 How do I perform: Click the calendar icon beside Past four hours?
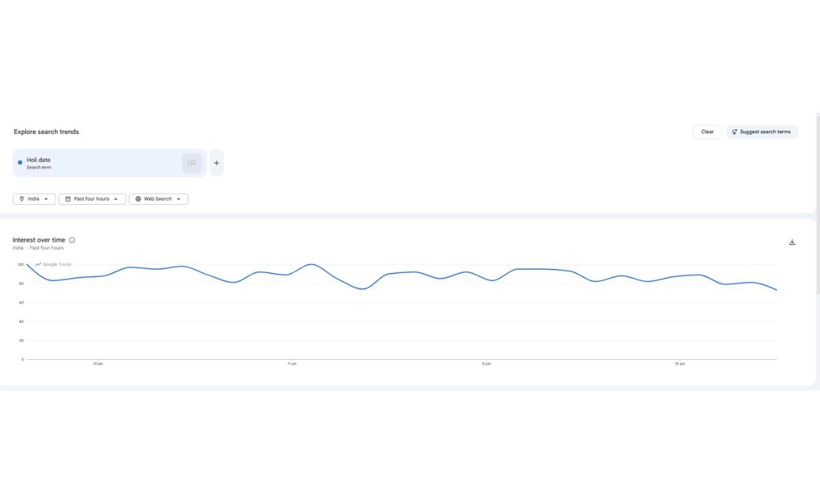click(68, 199)
